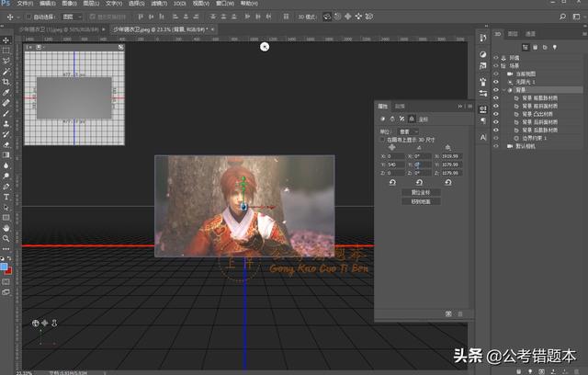Select the Hand tool
Viewport: 588px width, 375px height.
(x=6, y=228)
